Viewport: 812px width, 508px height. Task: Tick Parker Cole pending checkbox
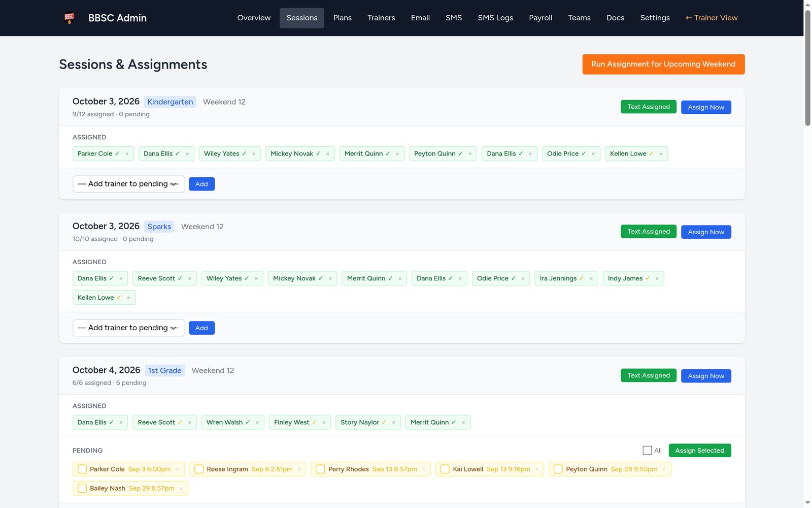[x=82, y=469]
